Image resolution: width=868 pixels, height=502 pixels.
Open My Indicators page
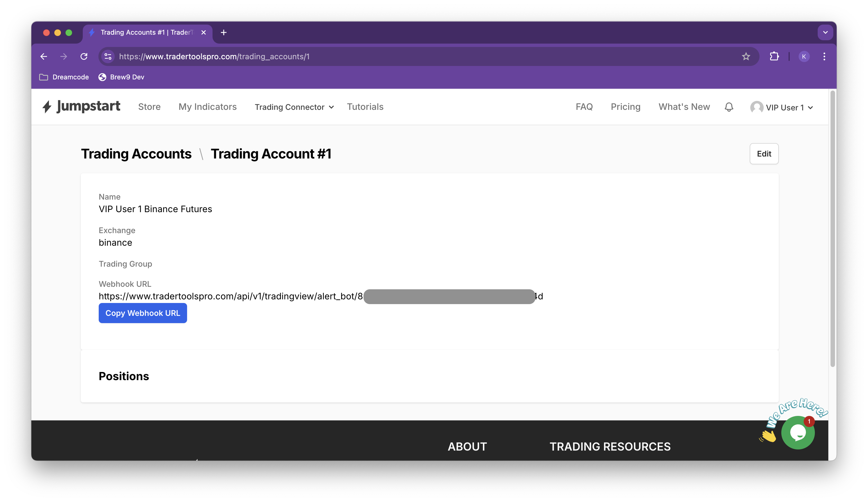click(x=207, y=107)
